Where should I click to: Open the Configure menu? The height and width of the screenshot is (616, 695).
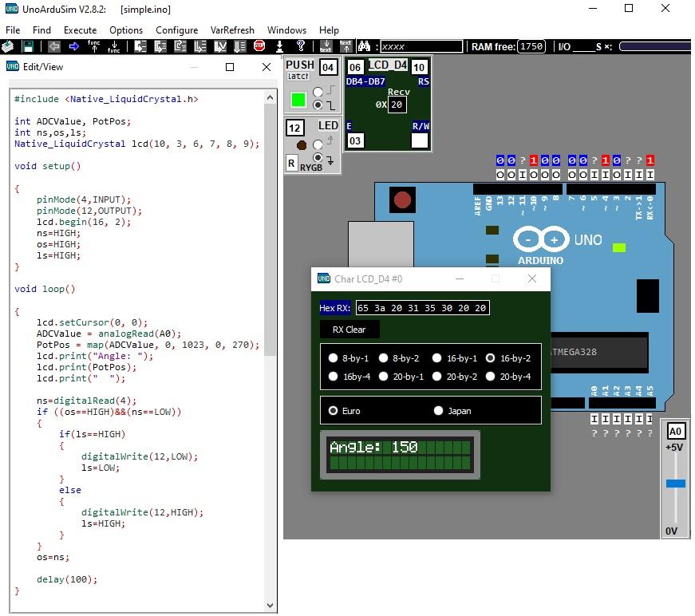177,30
